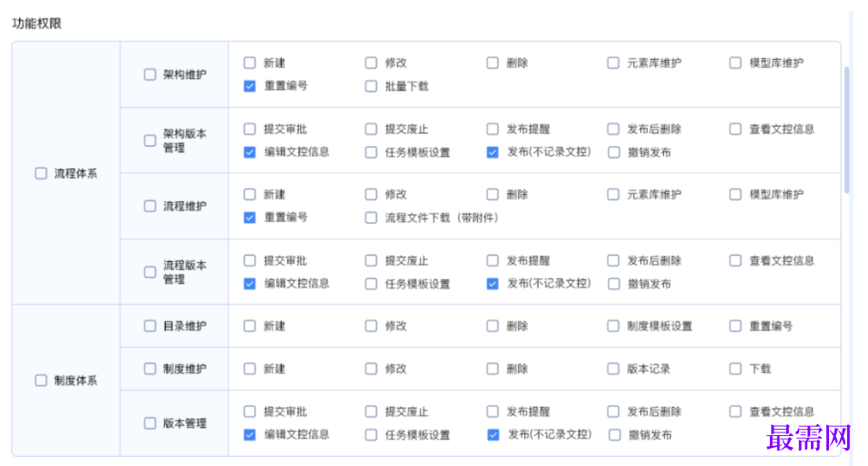Enable the 架构维护 row checkbox
This screenshot has width=868, height=466.
click(x=150, y=74)
